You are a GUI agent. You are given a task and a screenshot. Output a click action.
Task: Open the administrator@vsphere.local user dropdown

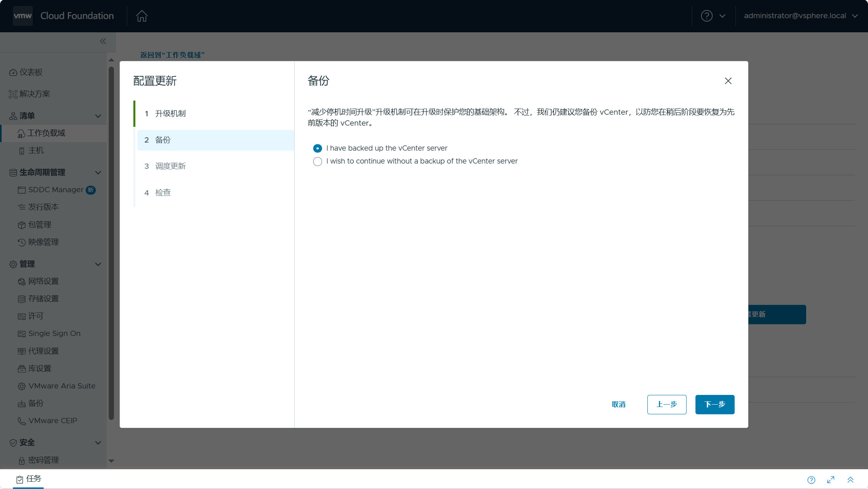pyautogui.click(x=801, y=16)
